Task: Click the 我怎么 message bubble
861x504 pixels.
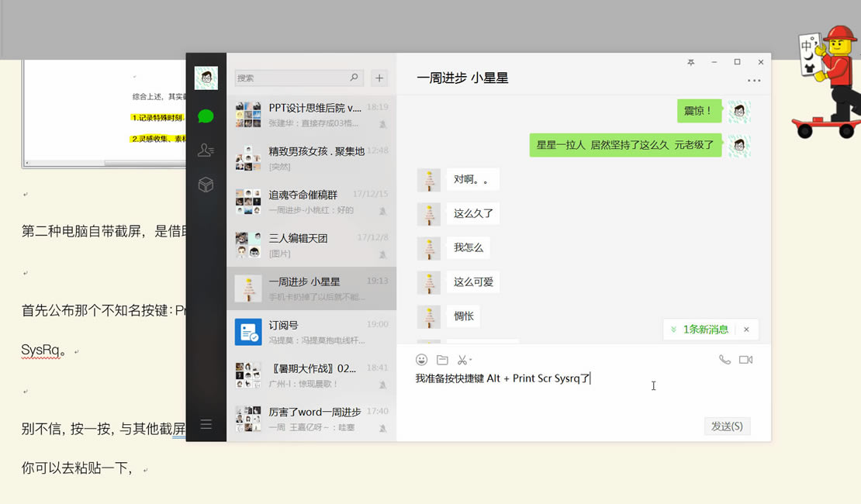Action: pyautogui.click(x=469, y=247)
